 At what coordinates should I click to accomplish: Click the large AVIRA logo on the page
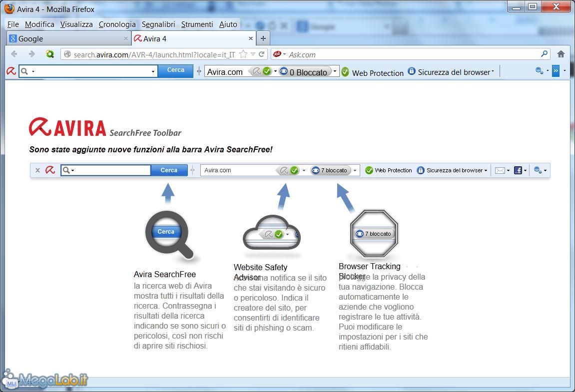pos(68,127)
